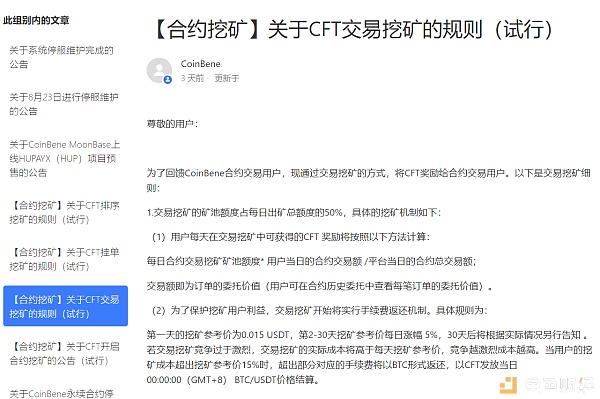Click the rule 1 line about 50% 矿池额度

click(294, 212)
